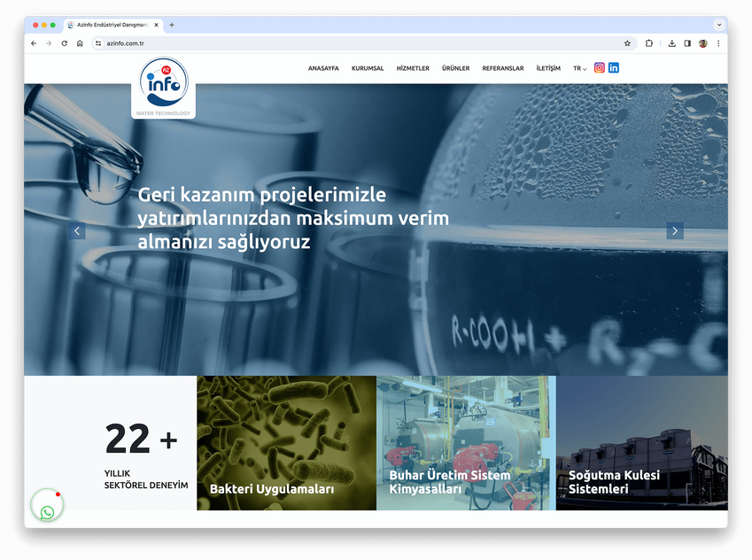
Task: Open the Instagram profile icon
Action: (x=599, y=67)
